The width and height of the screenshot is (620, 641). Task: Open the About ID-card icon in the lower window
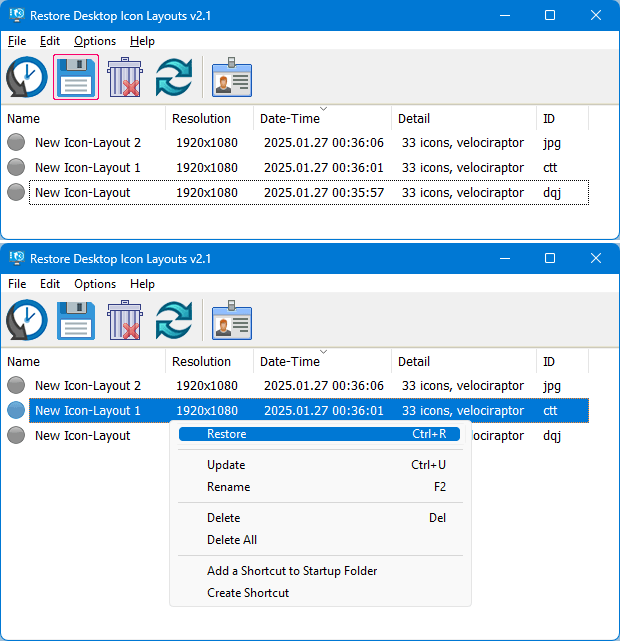click(x=231, y=320)
